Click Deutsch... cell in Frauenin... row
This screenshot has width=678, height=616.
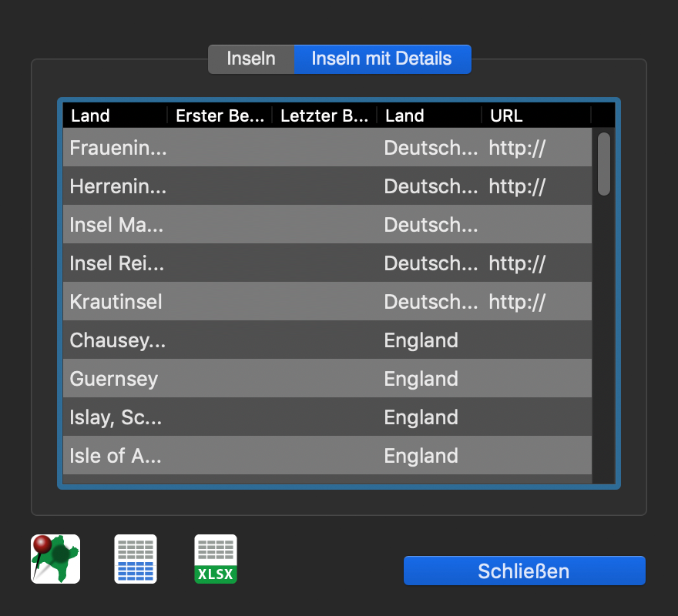pyautogui.click(x=431, y=148)
